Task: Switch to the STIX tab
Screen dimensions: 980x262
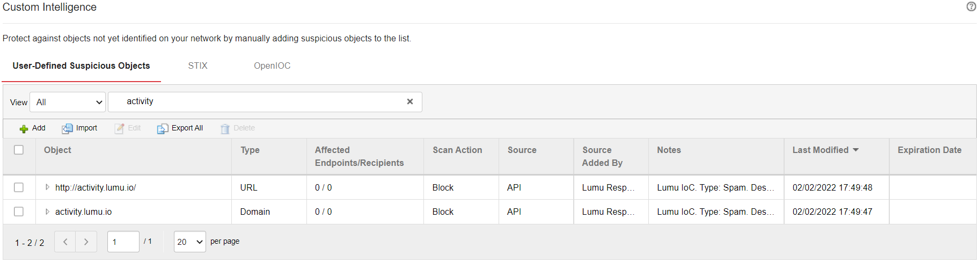Action: (198, 65)
